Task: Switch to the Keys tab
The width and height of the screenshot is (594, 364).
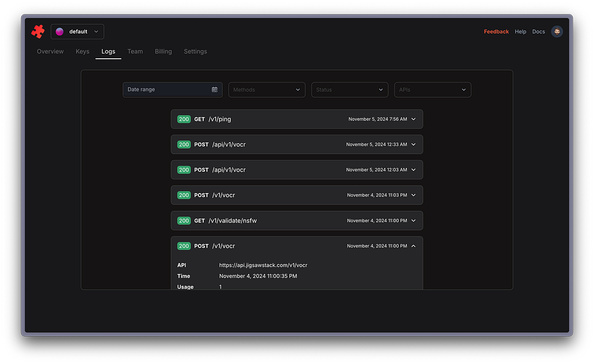Action: pyautogui.click(x=82, y=52)
